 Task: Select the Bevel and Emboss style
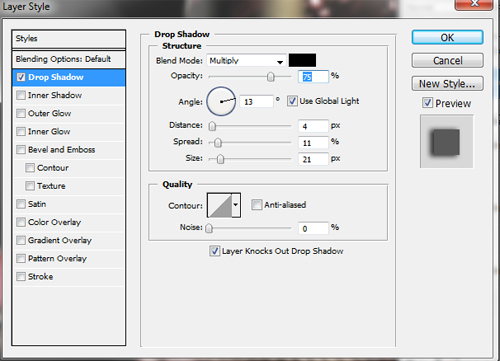click(62, 150)
